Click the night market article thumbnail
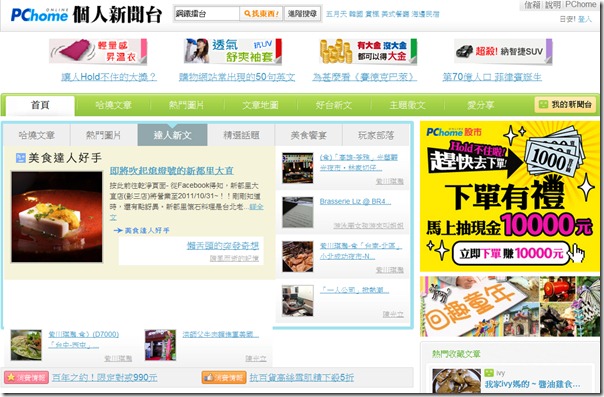 pos(298,168)
